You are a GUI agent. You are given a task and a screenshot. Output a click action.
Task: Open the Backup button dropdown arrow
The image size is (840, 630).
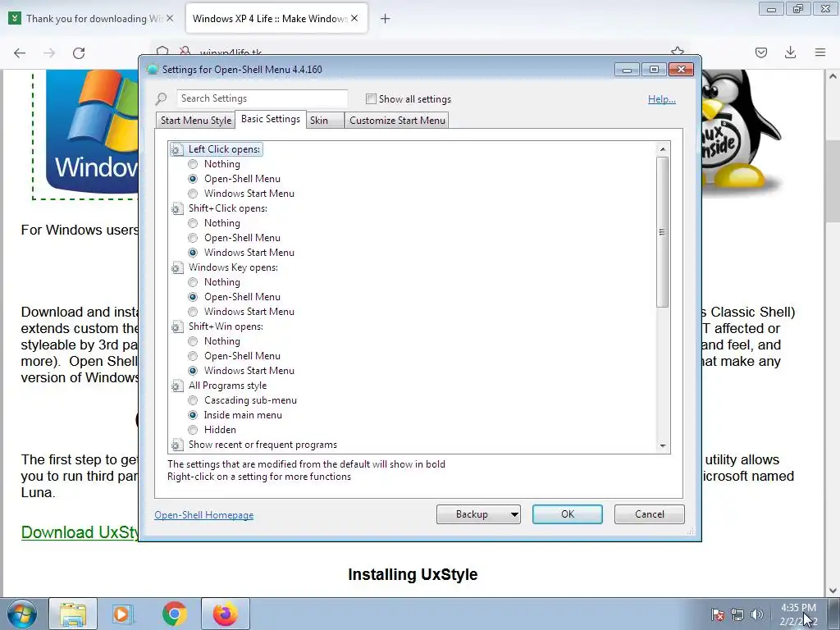coord(514,515)
